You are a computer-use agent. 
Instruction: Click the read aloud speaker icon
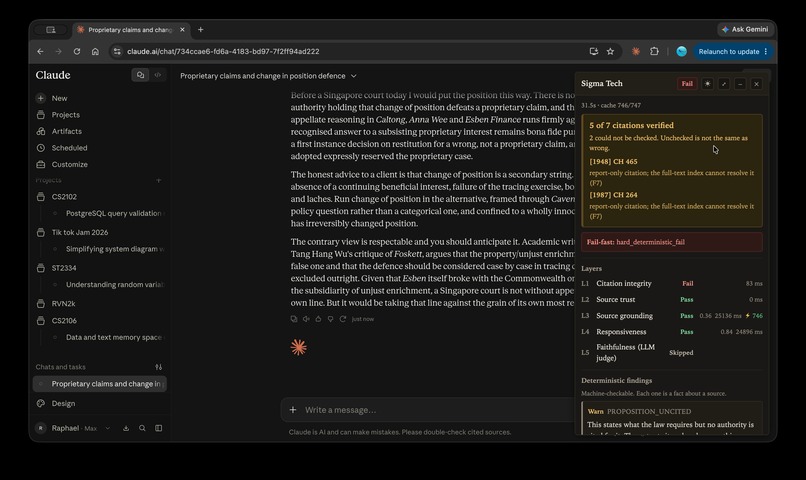click(x=306, y=319)
